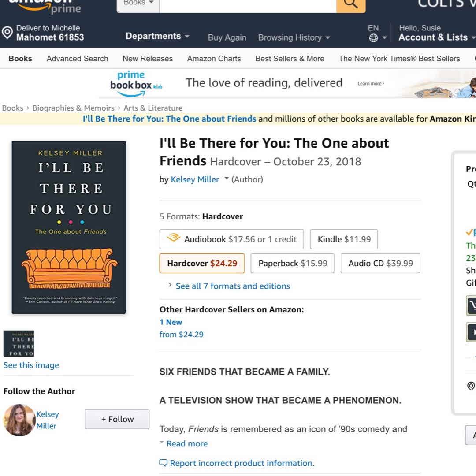Click Kelsey Miller's author profile photo
This screenshot has width=476, height=476.
[x=19, y=420]
